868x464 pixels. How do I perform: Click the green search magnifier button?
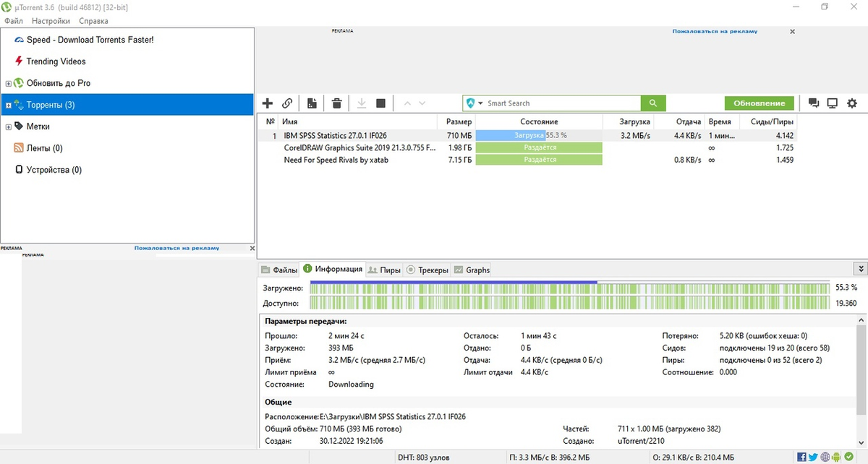click(653, 103)
